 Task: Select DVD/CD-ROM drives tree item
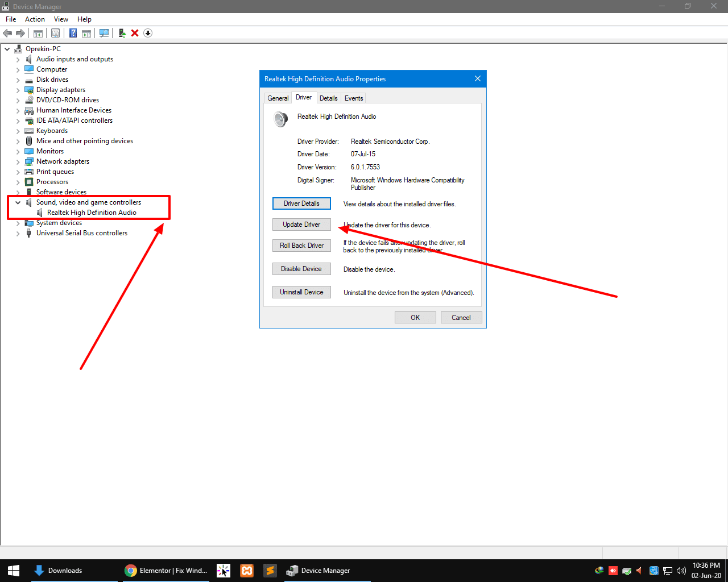click(68, 100)
